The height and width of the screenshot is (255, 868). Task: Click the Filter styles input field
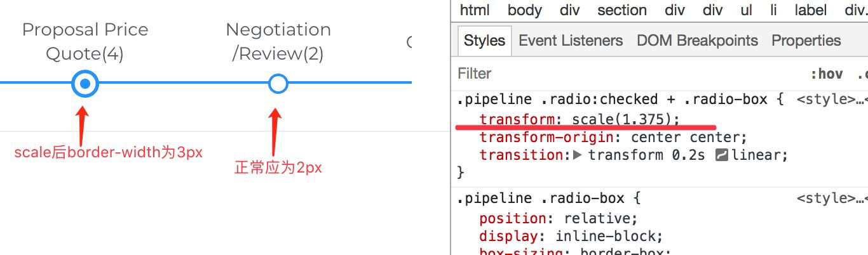point(629,74)
